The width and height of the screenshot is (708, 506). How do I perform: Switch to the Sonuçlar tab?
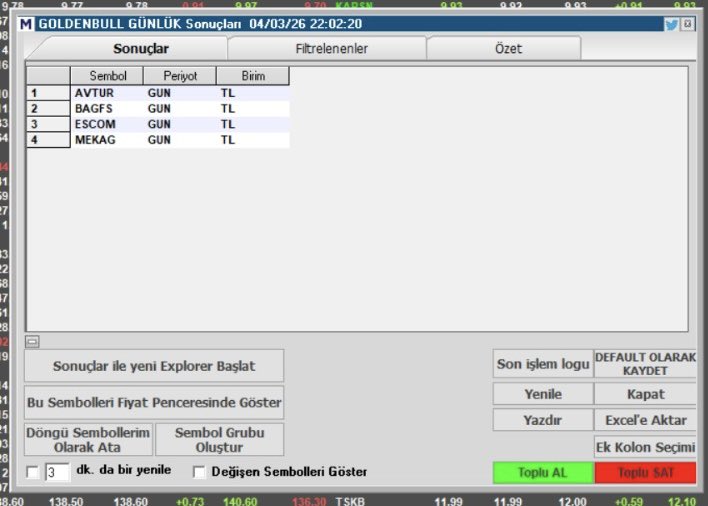[141, 48]
